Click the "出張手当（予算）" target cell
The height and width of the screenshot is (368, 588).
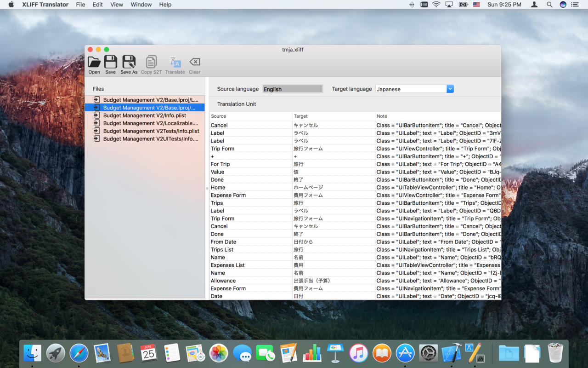click(x=334, y=281)
